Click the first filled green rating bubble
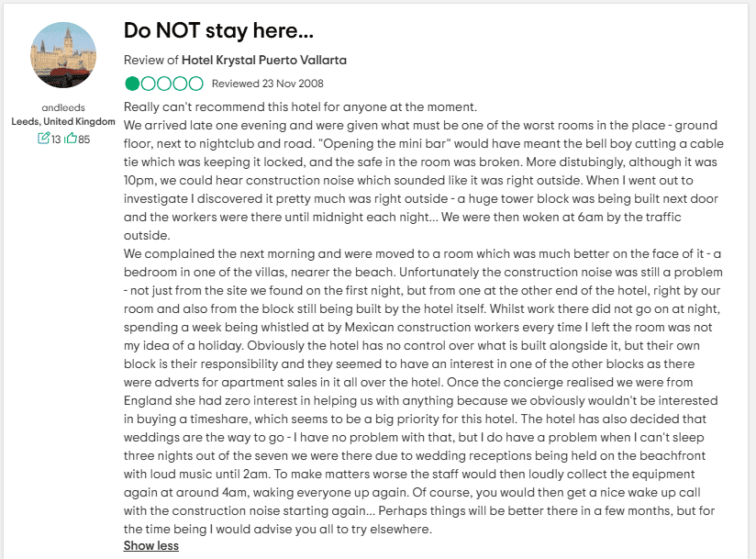Image resolution: width=756 pixels, height=559 pixels. pos(132,84)
